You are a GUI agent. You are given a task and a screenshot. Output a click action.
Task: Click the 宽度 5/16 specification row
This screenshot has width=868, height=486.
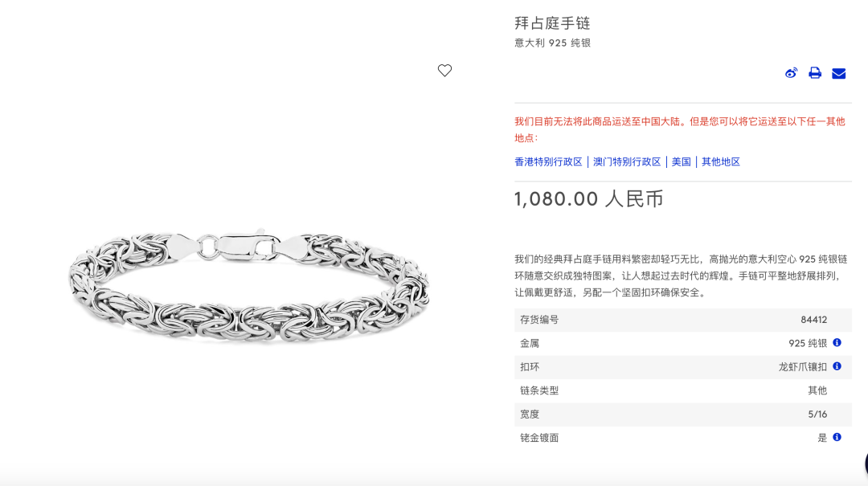pos(682,414)
